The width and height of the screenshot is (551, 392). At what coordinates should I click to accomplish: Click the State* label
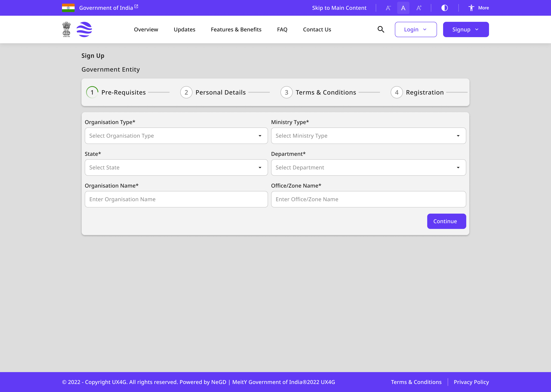pyautogui.click(x=93, y=154)
